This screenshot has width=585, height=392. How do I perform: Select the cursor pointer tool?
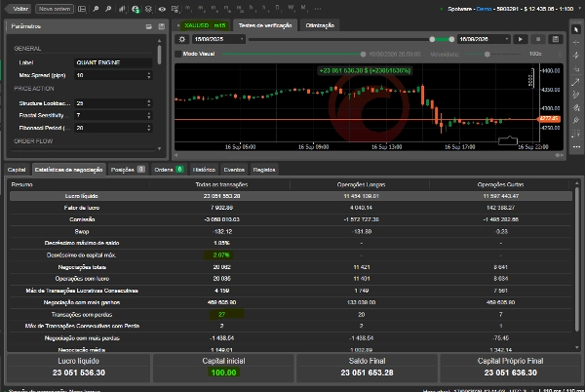point(576,30)
